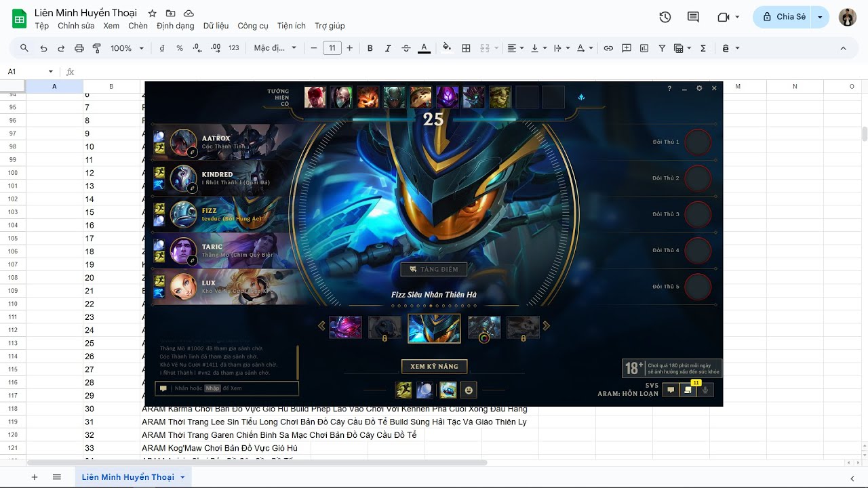Click the TĂNG ĐIỂM button
Viewport: 868px width, 488px height.
[434, 269]
